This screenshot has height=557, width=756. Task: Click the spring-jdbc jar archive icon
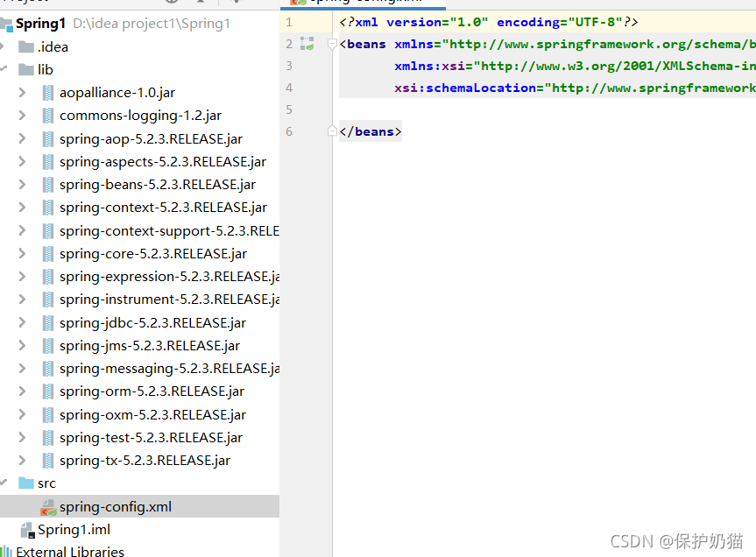click(47, 322)
